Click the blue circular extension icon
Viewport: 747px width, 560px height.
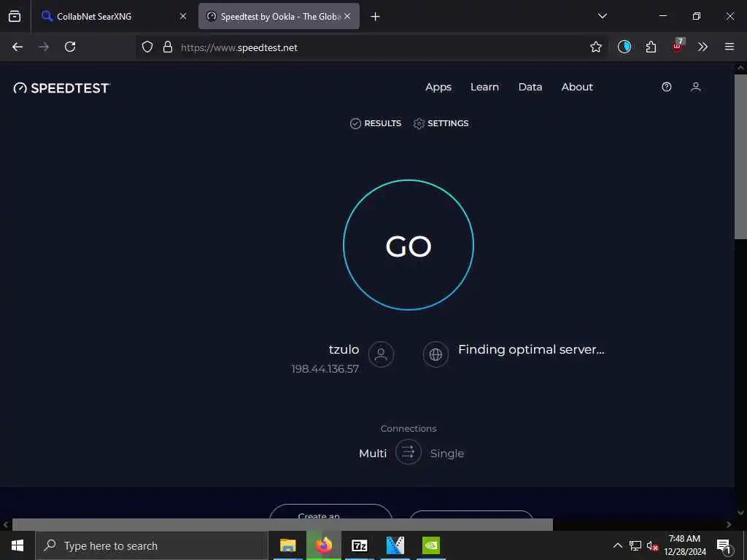tap(624, 47)
